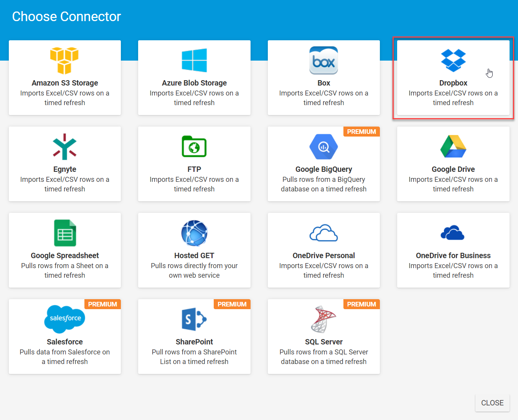This screenshot has height=420, width=518.
Task: Click 'Pull rows from a SharePoint List' description
Action: 194,357
